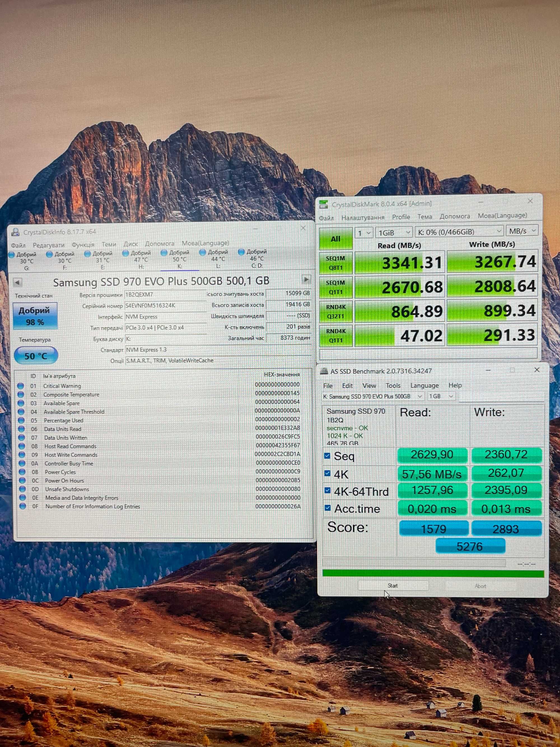The image size is (560, 747).
Task: Click Start in AS SSD Benchmark
Action: (393, 586)
